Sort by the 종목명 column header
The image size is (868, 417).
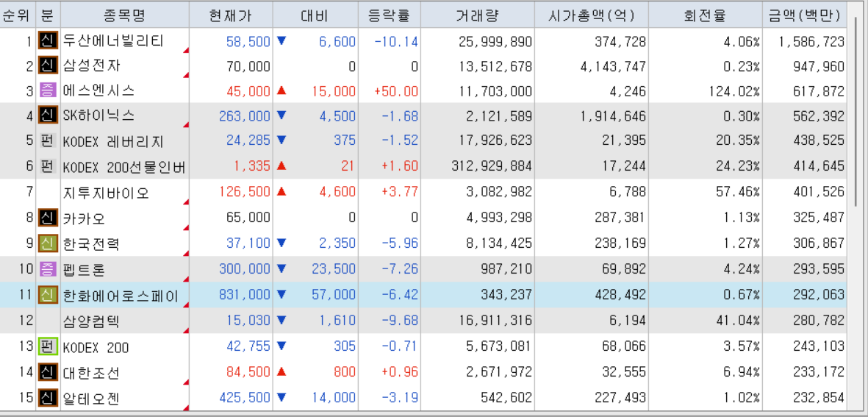(124, 16)
